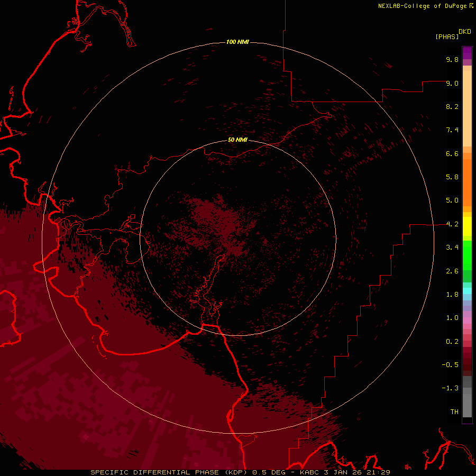Click the 21:29 timestamp text
The width and height of the screenshot is (476, 476).
tap(378, 472)
